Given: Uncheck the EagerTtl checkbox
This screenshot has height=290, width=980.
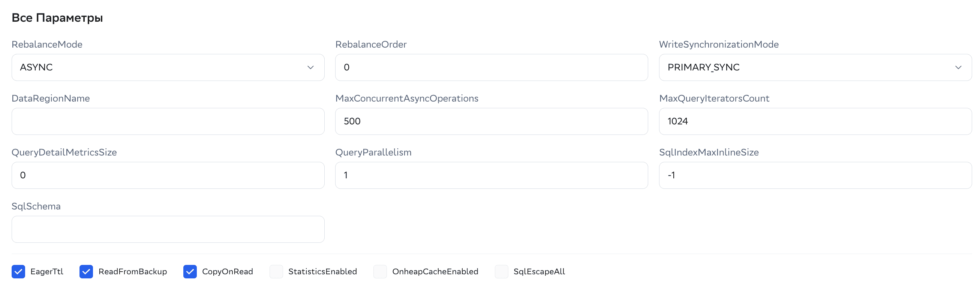Looking at the screenshot, I should tap(18, 272).
